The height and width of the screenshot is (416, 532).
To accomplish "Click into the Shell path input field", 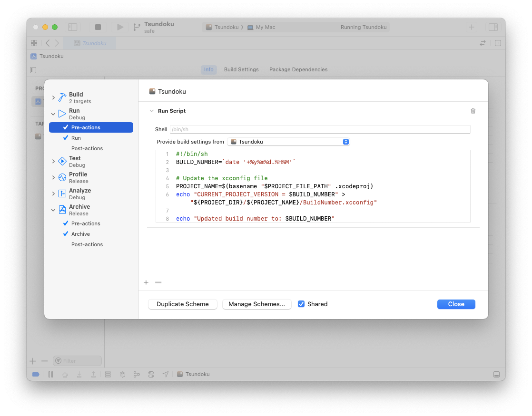I will coord(320,129).
